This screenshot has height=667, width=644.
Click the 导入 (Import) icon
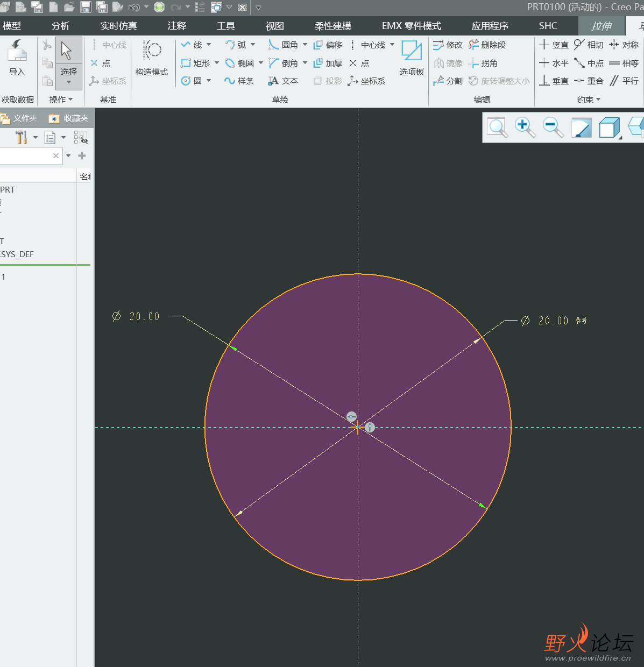17,57
